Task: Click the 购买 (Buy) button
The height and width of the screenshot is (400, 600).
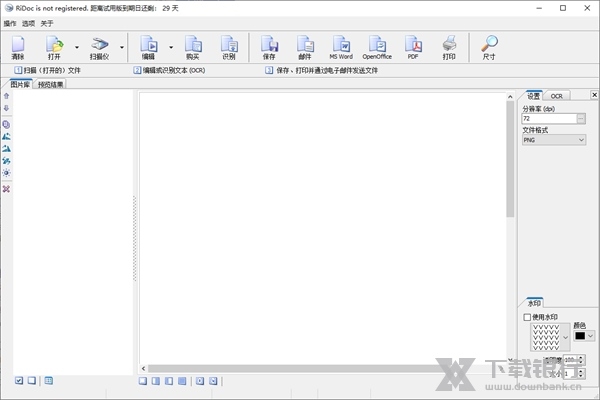Action: (192, 47)
